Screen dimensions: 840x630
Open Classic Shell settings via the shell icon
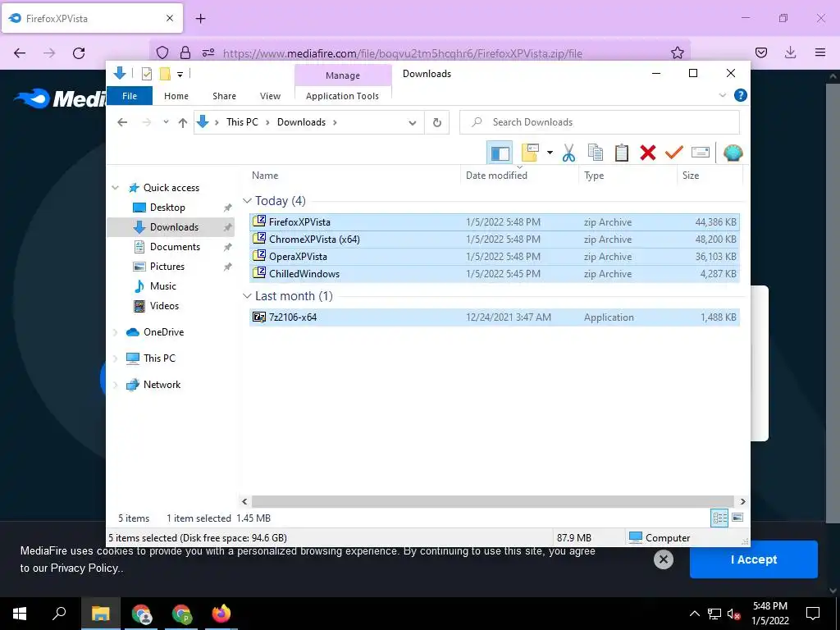coord(733,153)
